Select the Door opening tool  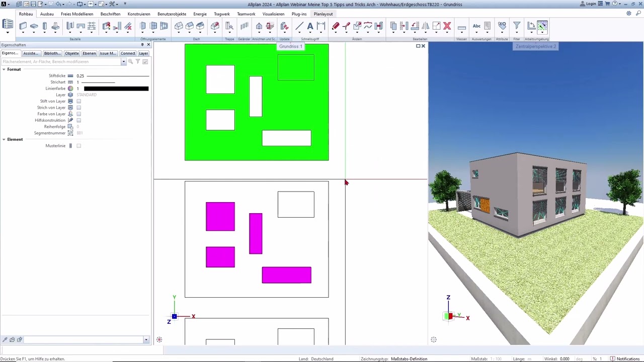click(143, 26)
